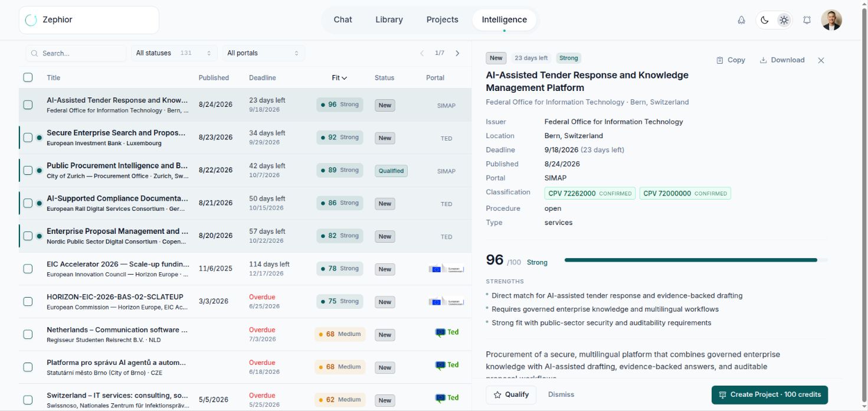The height and width of the screenshot is (411, 868).
Task: Click the 96 Strong fit badge in first row
Action: coord(340,105)
